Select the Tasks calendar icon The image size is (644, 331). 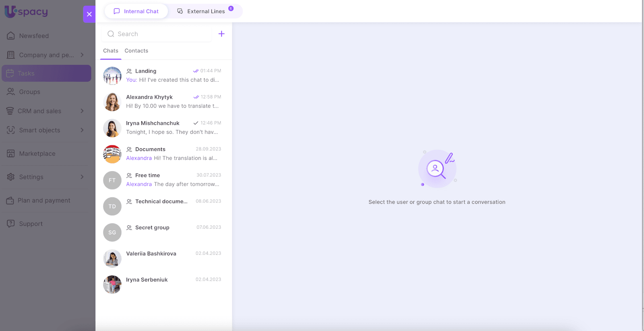click(x=10, y=73)
